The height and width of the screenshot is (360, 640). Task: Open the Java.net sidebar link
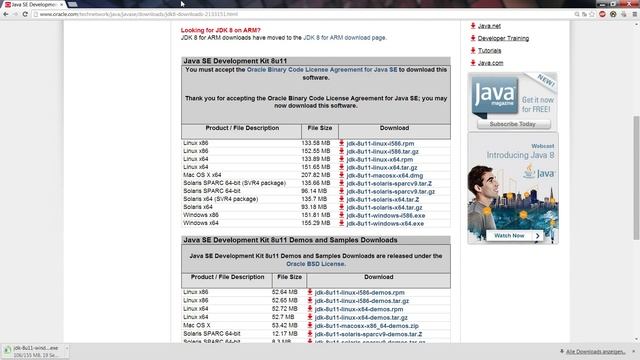[489, 26]
